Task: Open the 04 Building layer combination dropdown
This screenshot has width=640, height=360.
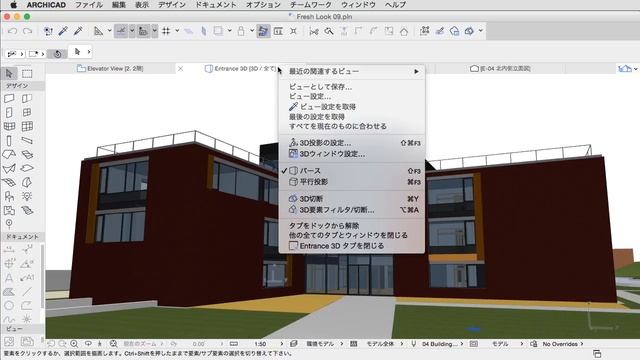Action: coord(442,344)
